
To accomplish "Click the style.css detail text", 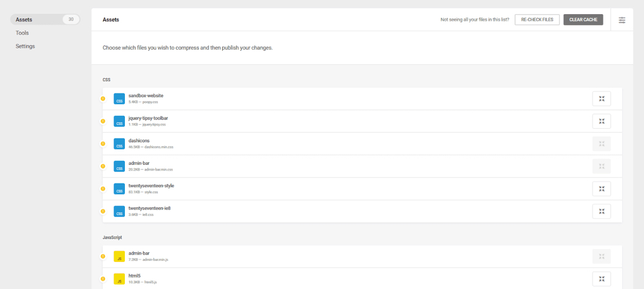I will click(144, 192).
